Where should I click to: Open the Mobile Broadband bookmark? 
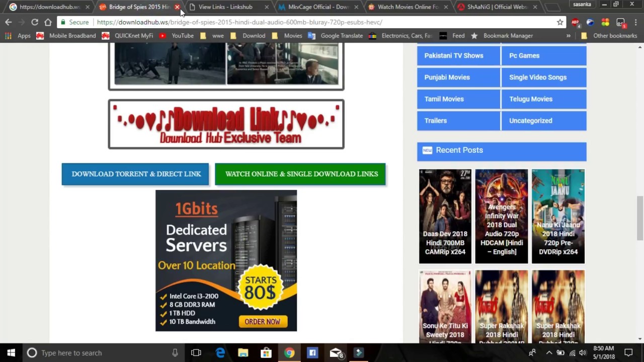click(66, 36)
